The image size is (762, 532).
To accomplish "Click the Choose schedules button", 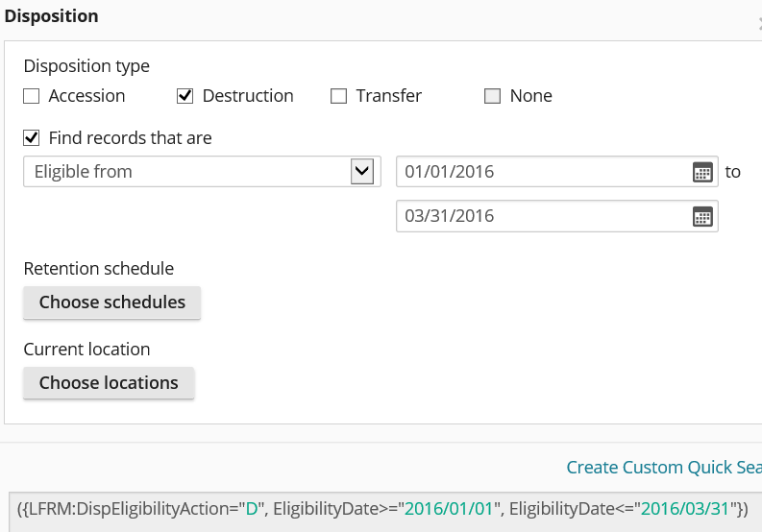I will (112, 302).
